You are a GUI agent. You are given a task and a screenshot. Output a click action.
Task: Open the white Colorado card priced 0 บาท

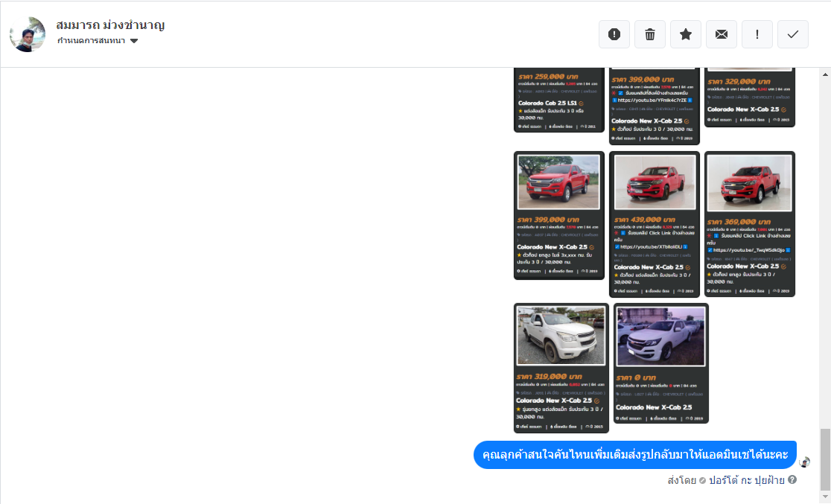661,363
